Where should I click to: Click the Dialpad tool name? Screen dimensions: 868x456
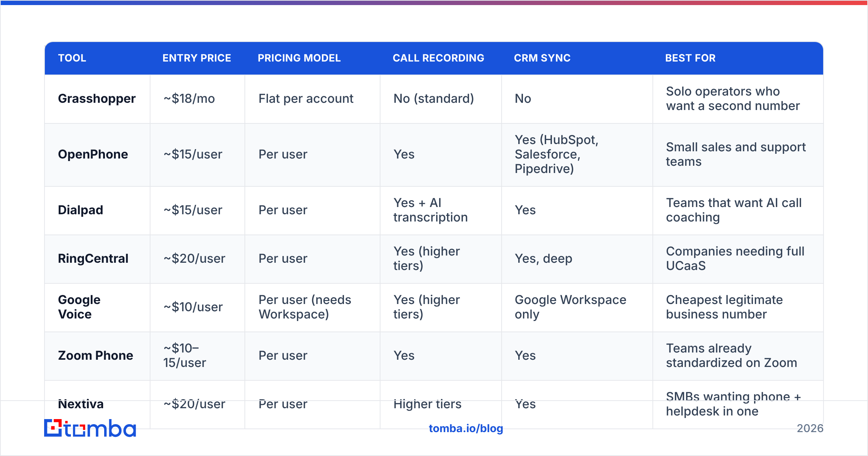click(x=81, y=210)
